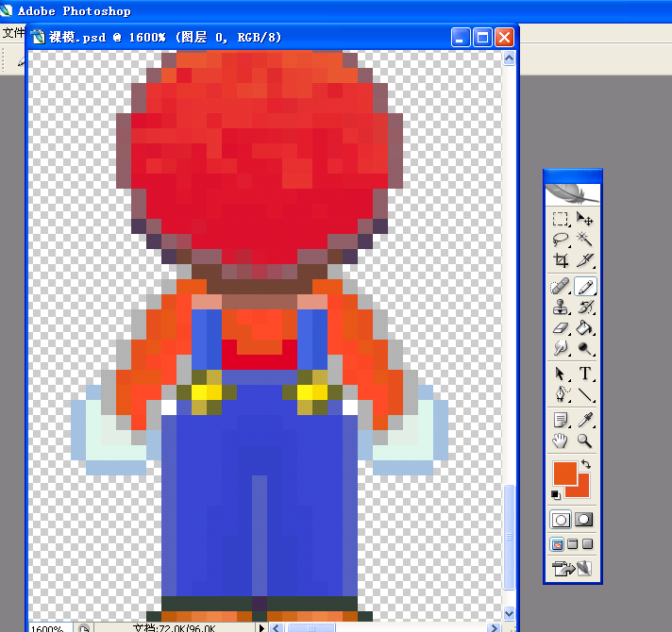Select the Hand tool
Screen dimensions: 672x632
pos(560,441)
